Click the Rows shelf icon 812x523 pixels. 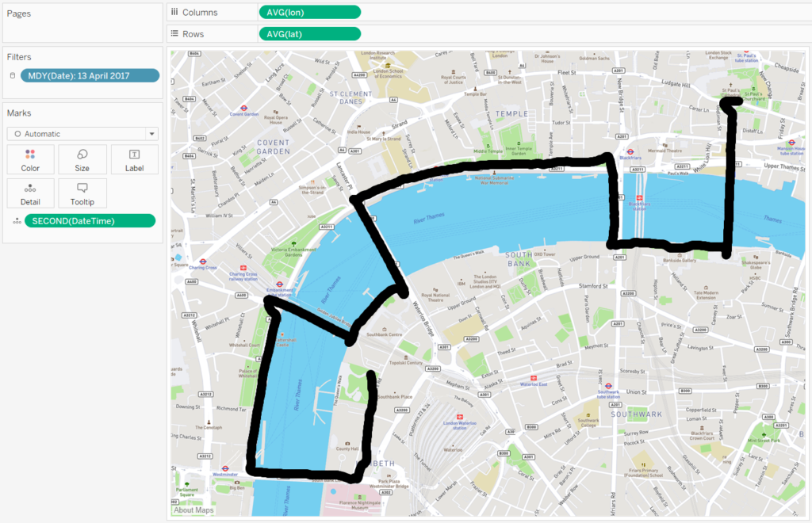174,33
